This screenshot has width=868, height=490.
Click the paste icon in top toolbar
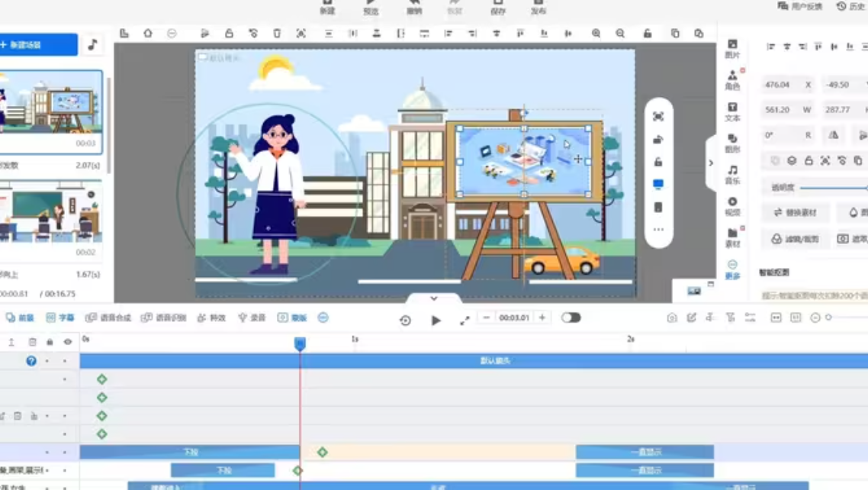tap(699, 34)
